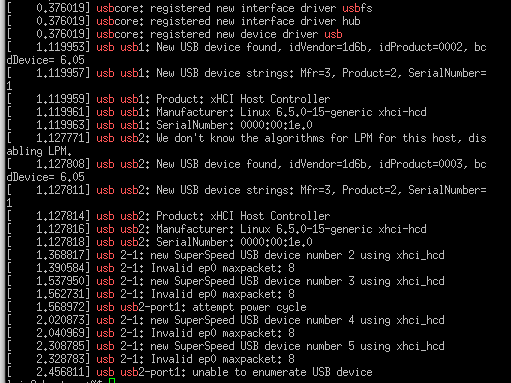Click usb1 'SerialNumber: 0000:00:1e.0' line
The width and height of the screenshot is (511, 383).
click(159, 125)
